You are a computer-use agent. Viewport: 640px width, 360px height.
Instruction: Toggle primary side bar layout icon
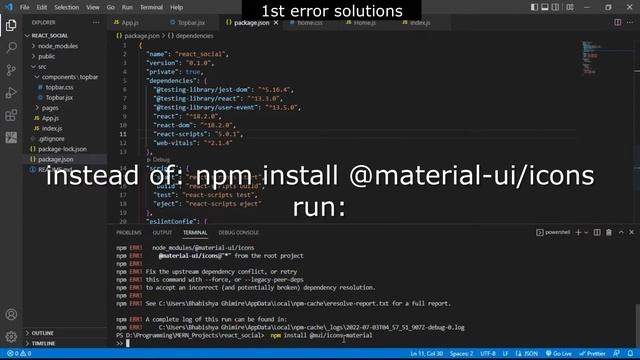pos(534,7)
